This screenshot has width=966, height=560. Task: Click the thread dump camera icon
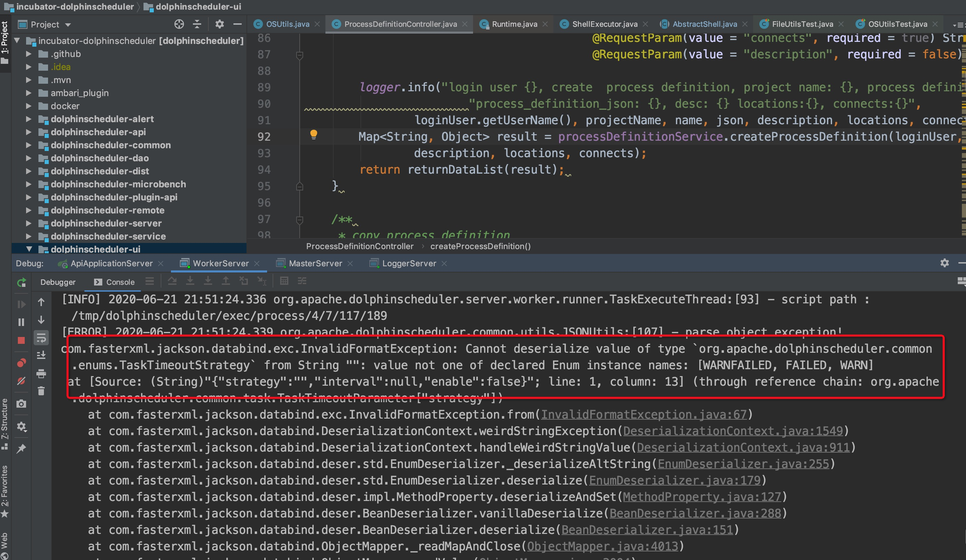[x=22, y=404]
